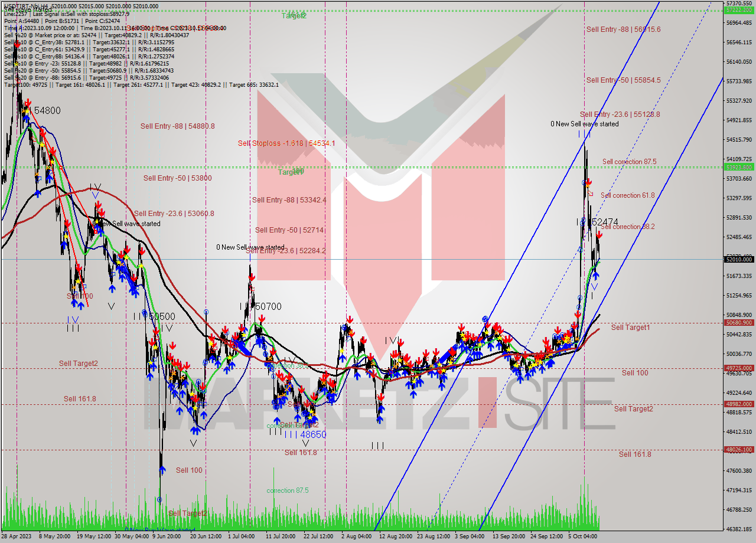Select the green 53923.800 price tag

point(739,167)
